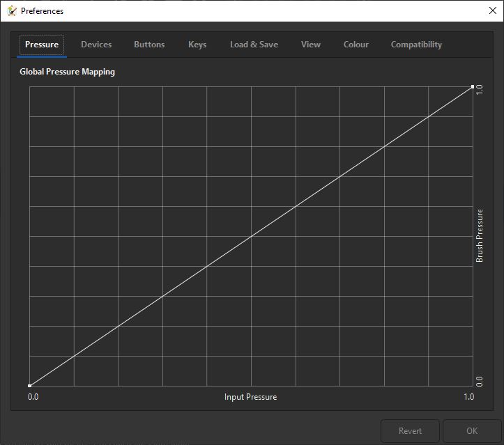
Task: Click the Revert button
Action: [x=410, y=431]
